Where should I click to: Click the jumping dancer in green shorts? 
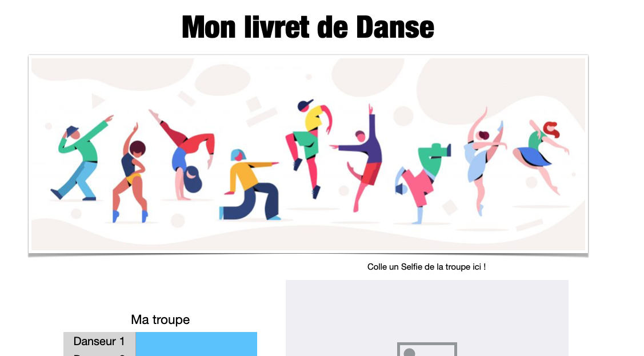(309, 148)
